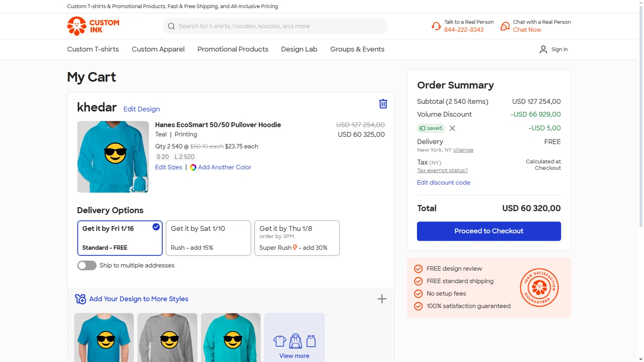Image resolution: width=644 pixels, height=362 pixels.
Task: Toggle Ship to multiple addresses
Action: click(87, 265)
